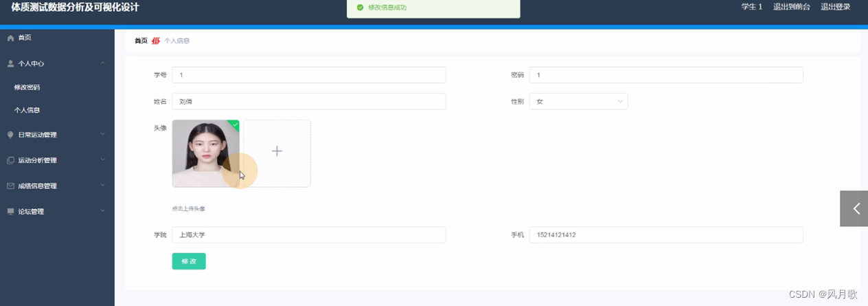Click the 密码 input field
868x306 pixels.
pyautogui.click(x=666, y=75)
